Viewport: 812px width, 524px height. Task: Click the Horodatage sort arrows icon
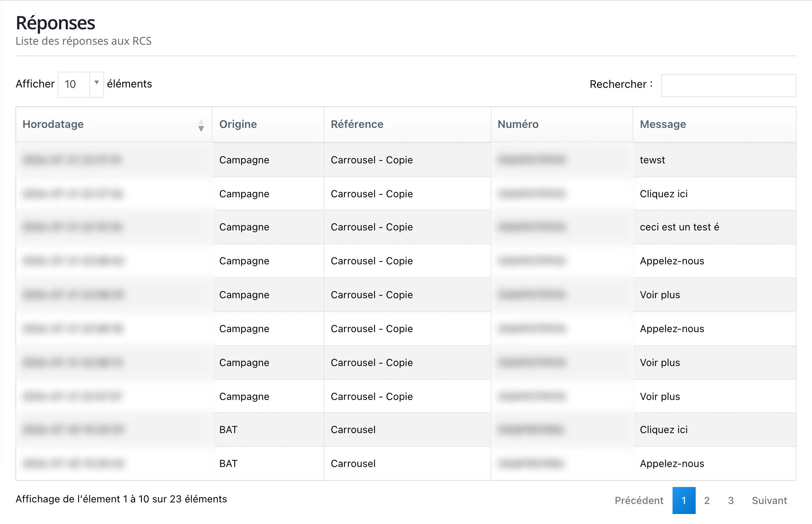coord(201,125)
